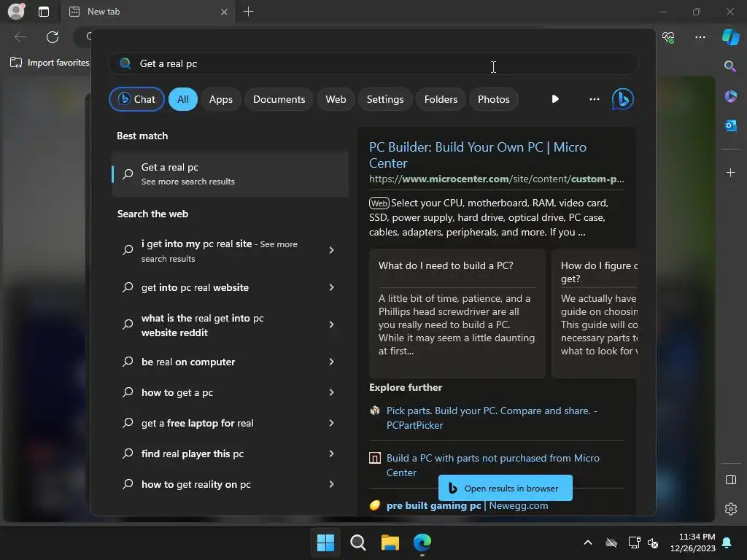
Task: Open the PCPartPicker 'Pick parts' link
Action: click(x=492, y=418)
